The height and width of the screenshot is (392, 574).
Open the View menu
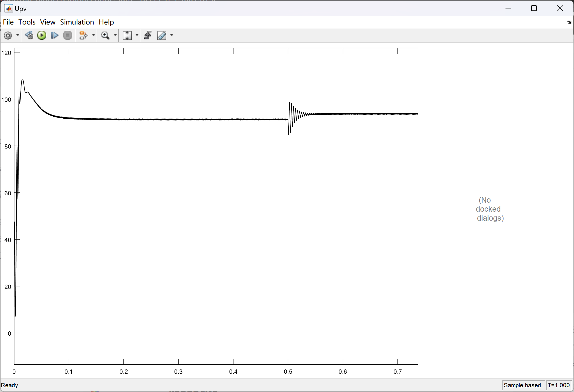[x=47, y=22]
